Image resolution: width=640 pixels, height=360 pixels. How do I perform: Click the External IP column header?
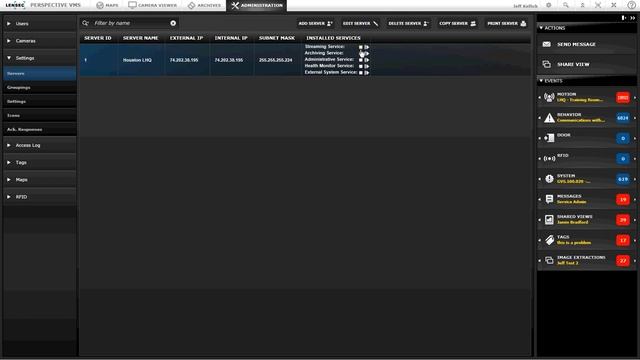pyautogui.click(x=186, y=38)
